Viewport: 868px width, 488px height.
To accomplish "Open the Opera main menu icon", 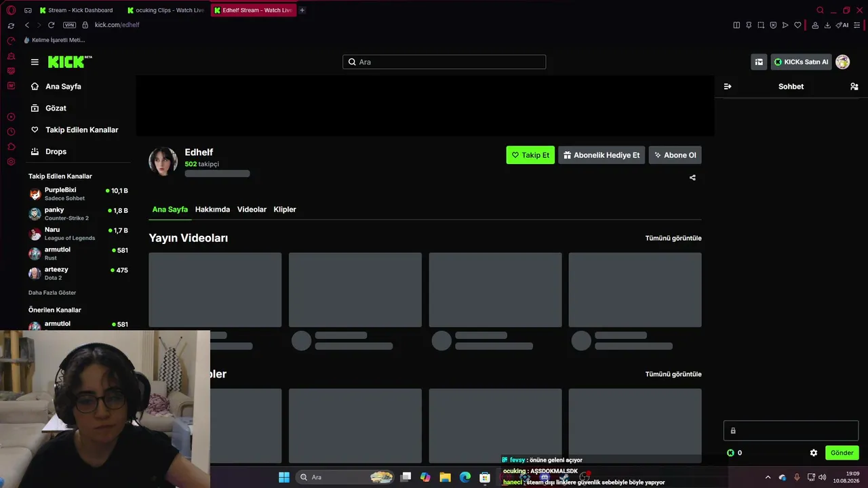I will pos(11,10).
